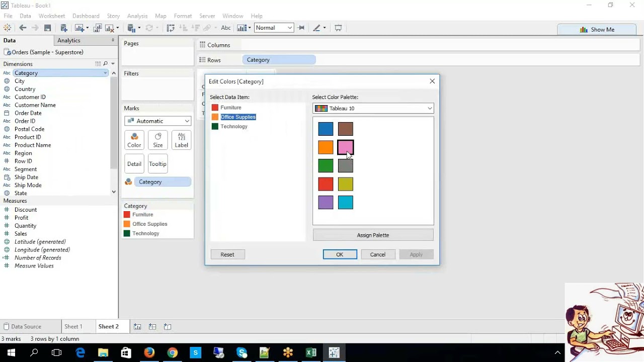
Task: Pick the purple palette swatch
Action: (326, 203)
